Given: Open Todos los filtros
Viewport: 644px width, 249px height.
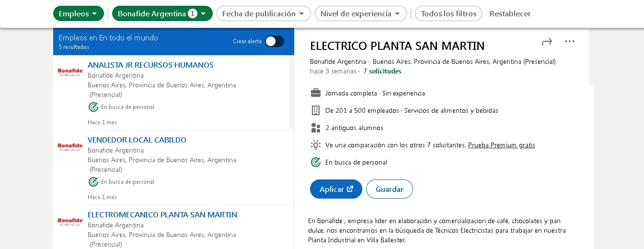Looking at the screenshot, I should click(448, 13).
